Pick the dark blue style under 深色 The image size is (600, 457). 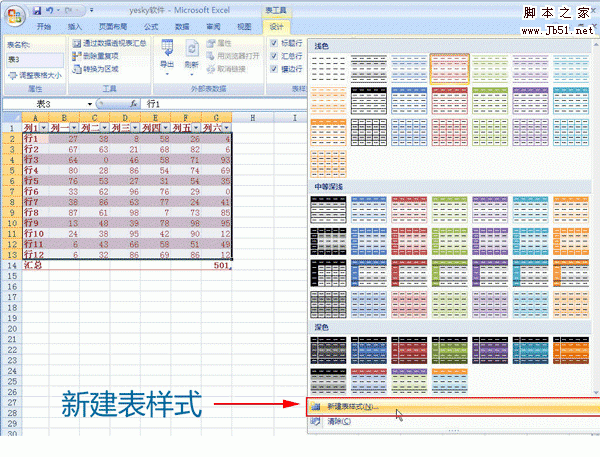pos(368,350)
